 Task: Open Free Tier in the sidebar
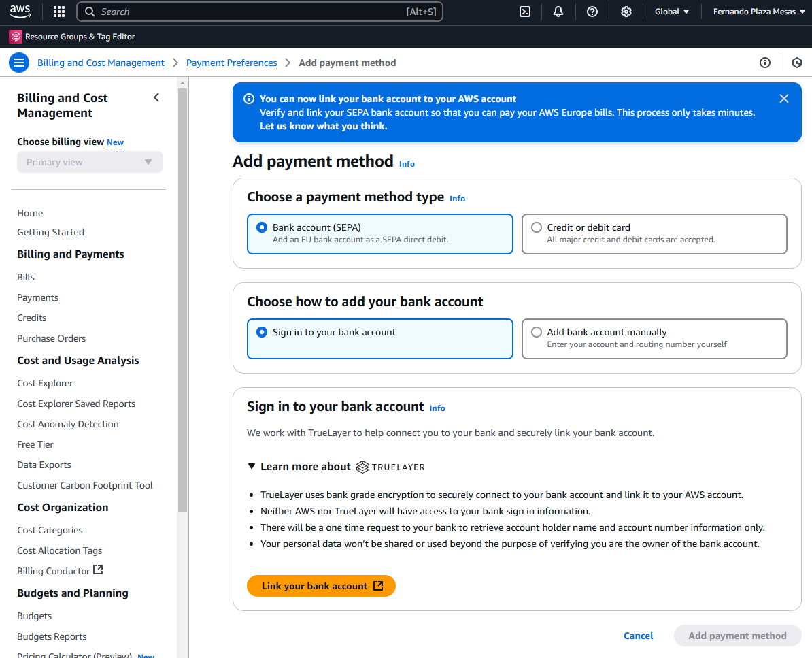35,444
